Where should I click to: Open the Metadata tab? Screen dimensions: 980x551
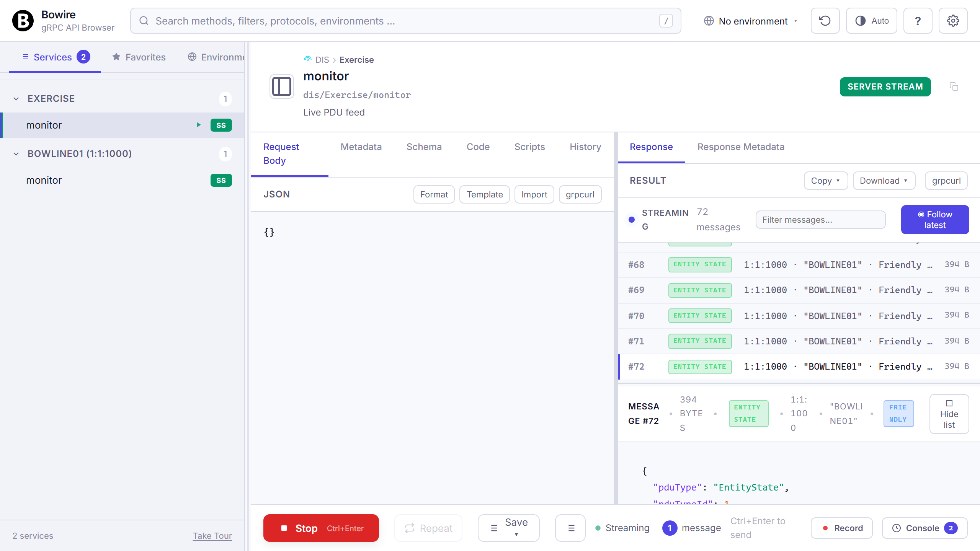click(x=361, y=147)
